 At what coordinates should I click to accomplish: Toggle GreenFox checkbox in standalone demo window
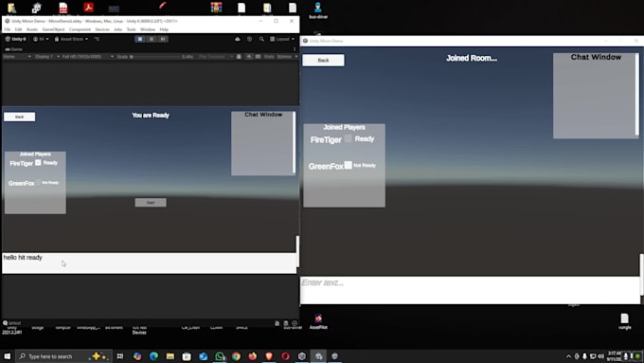coord(349,165)
